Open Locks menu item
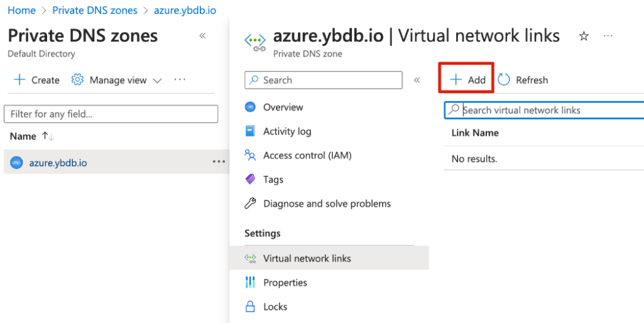 click(275, 307)
